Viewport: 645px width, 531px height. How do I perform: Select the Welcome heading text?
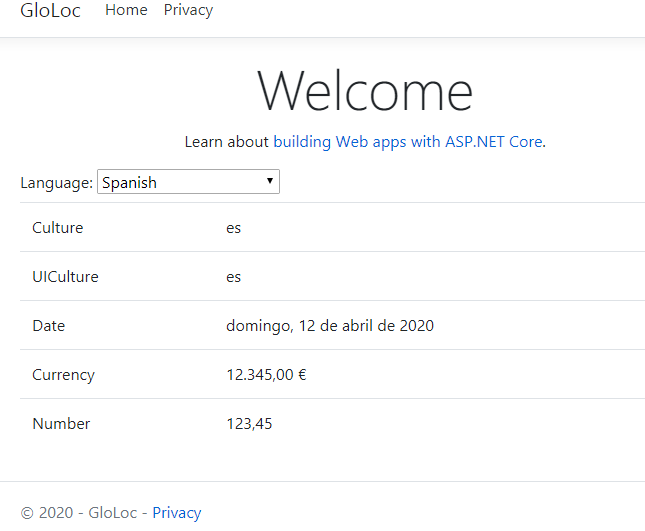coord(365,91)
